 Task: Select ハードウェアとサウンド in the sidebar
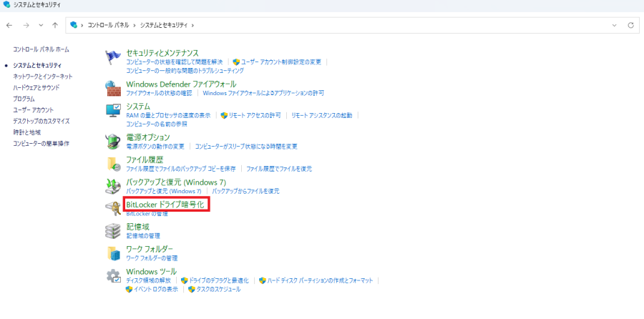point(36,87)
